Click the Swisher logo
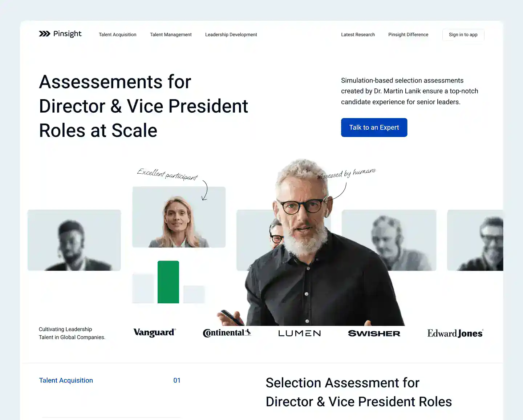Viewport: 523px width, 420px height. coord(374,333)
